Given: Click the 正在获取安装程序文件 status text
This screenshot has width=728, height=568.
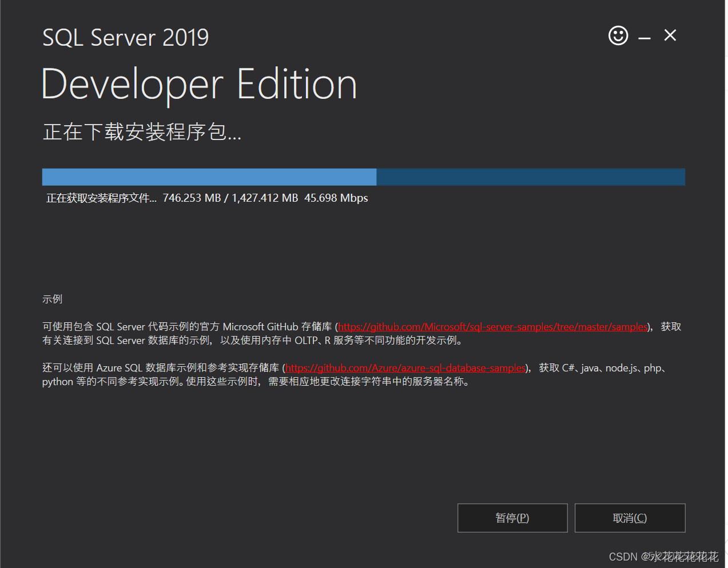Looking at the screenshot, I should pos(101,198).
